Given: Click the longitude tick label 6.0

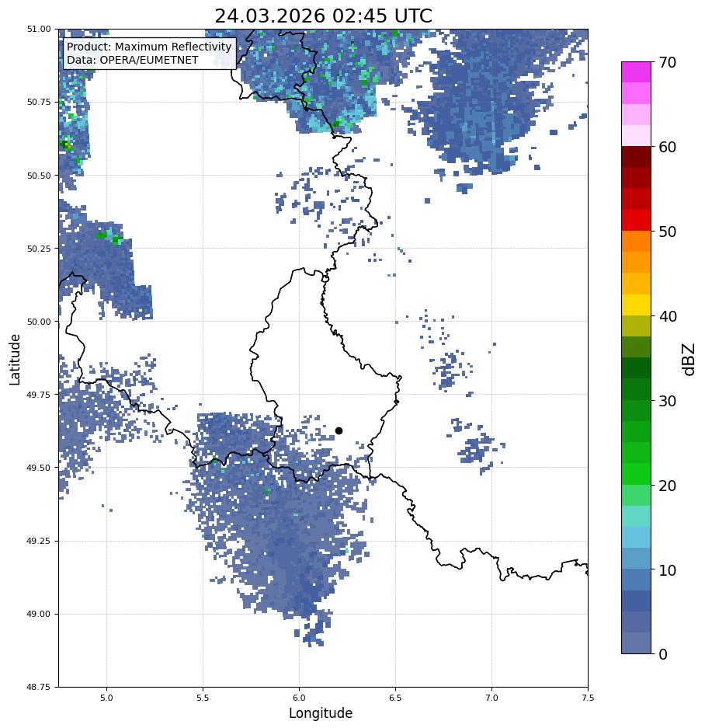Looking at the screenshot, I should tap(300, 698).
